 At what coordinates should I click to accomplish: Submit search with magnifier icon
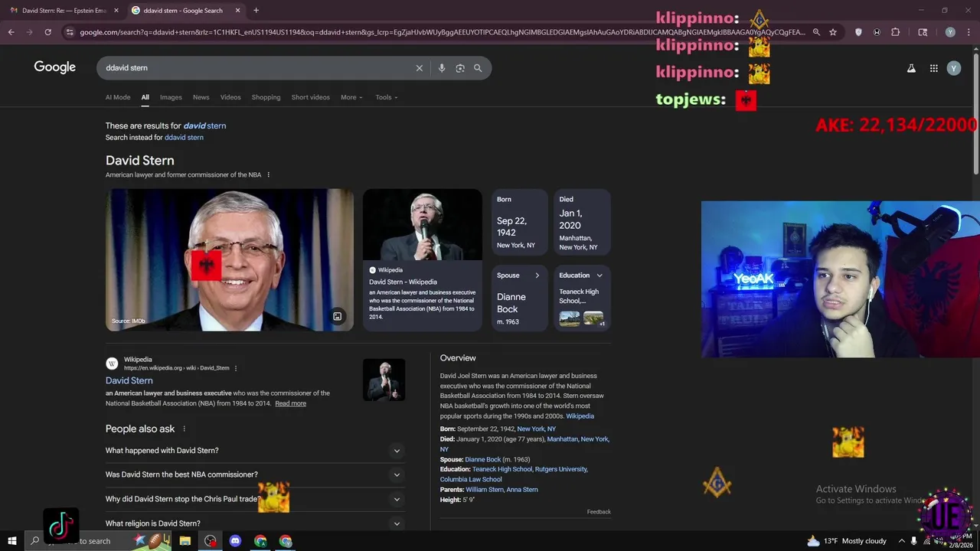click(478, 68)
